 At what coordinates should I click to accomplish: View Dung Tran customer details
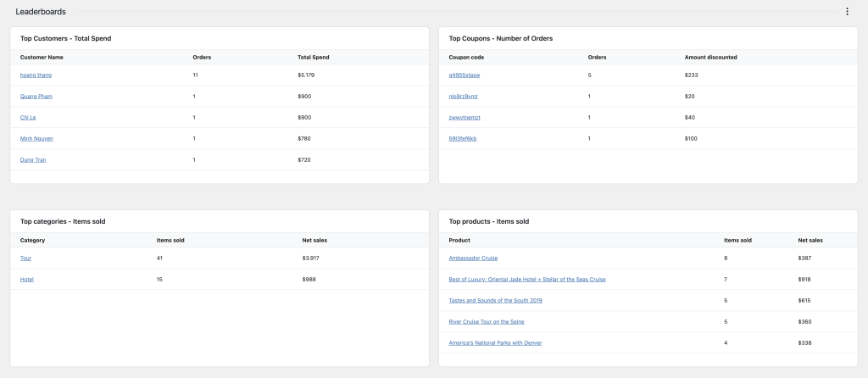tap(33, 159)
